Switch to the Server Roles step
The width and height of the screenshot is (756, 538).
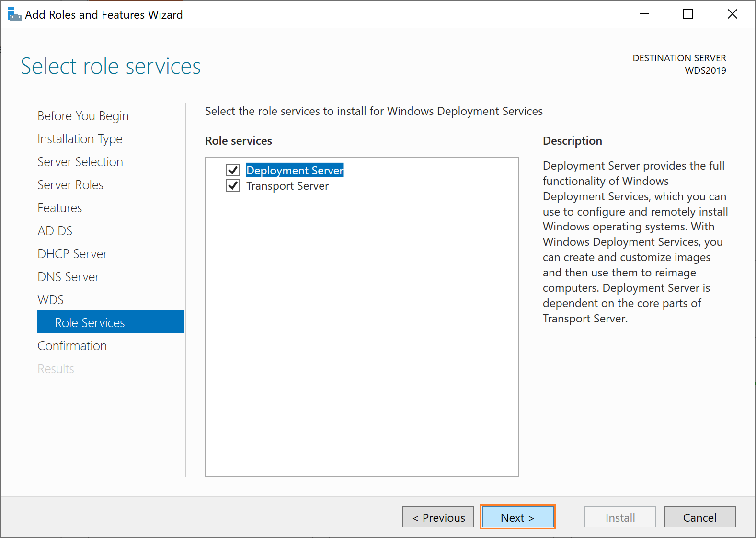coord(70,185)
